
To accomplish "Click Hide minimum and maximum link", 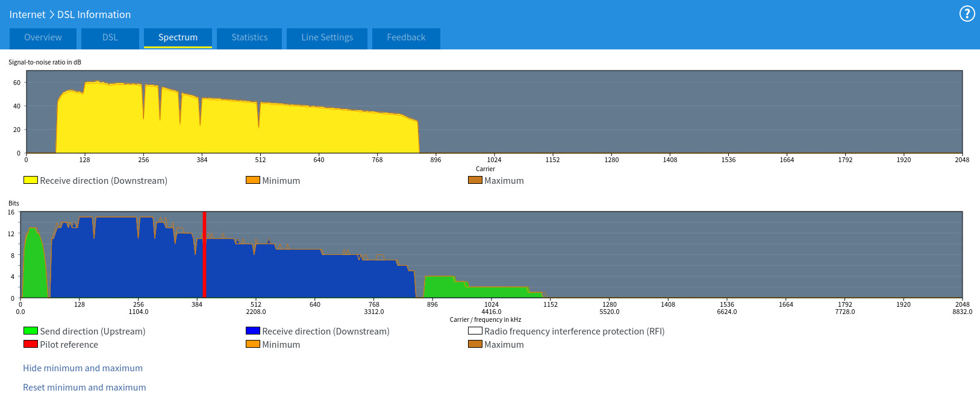I will point(83,368).
